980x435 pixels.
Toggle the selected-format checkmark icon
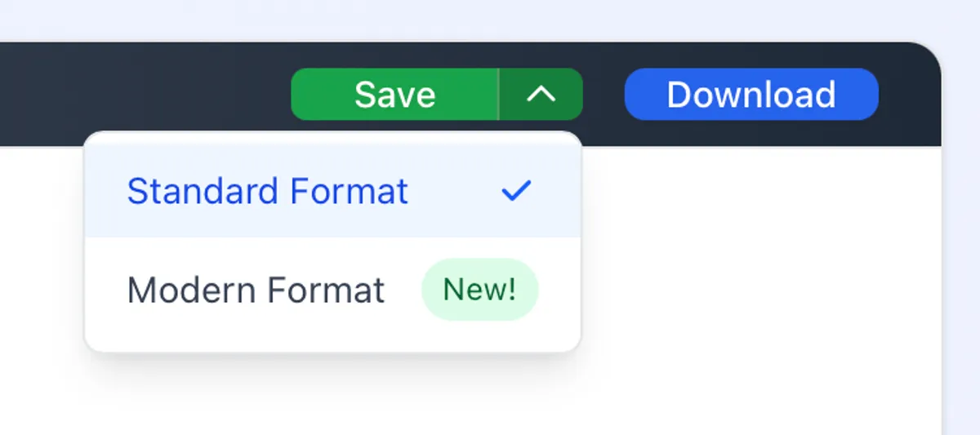pos(516,192)
